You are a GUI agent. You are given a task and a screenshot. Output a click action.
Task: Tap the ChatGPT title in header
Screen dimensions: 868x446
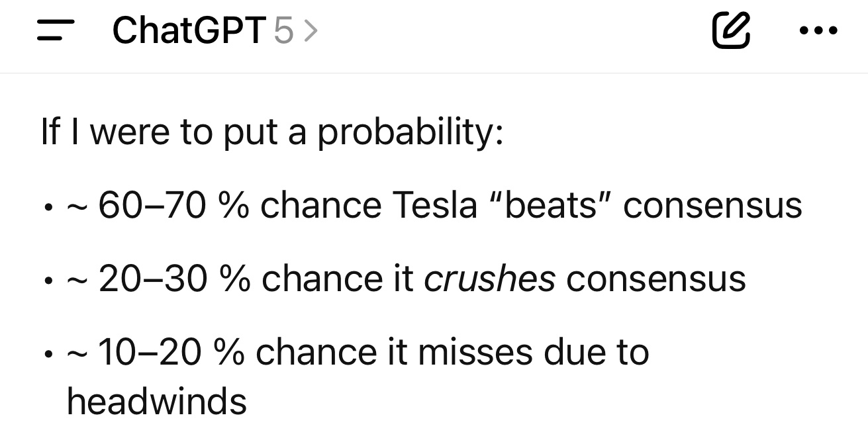tap(189, 30)
